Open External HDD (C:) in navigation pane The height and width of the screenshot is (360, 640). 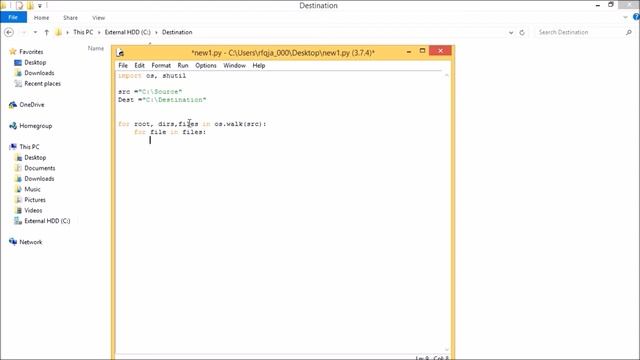point(47,221)
